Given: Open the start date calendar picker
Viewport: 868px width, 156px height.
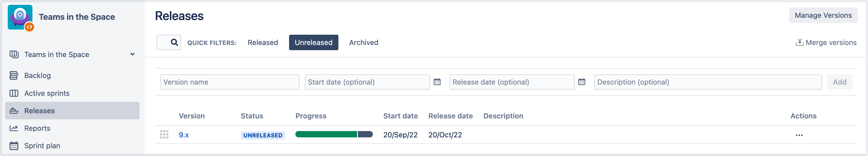Looking at the screenshot, I should click(437, 82).
